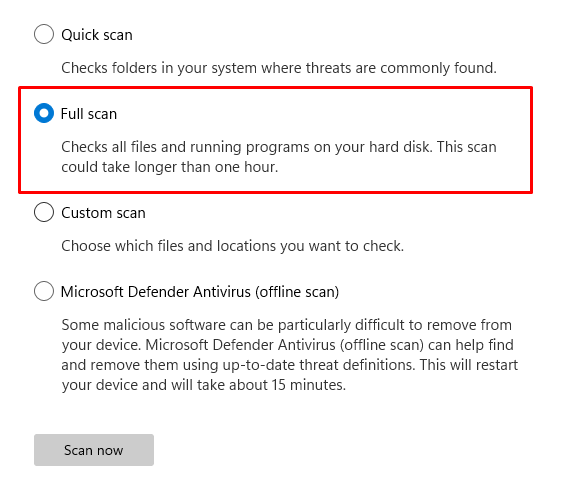Click the Custom scan label text

tap(103, 213)
